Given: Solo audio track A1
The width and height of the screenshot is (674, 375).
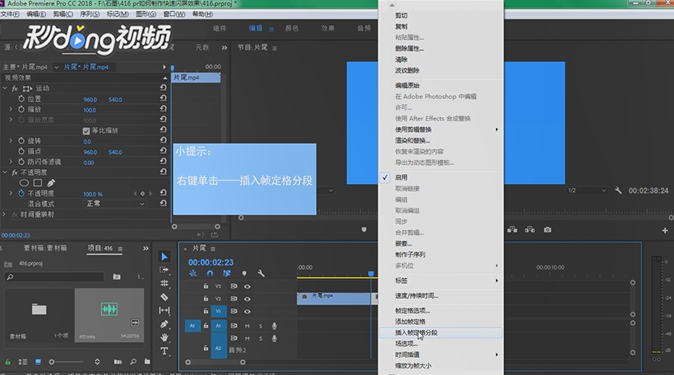Looking at the screenshot, I should 260,326.
